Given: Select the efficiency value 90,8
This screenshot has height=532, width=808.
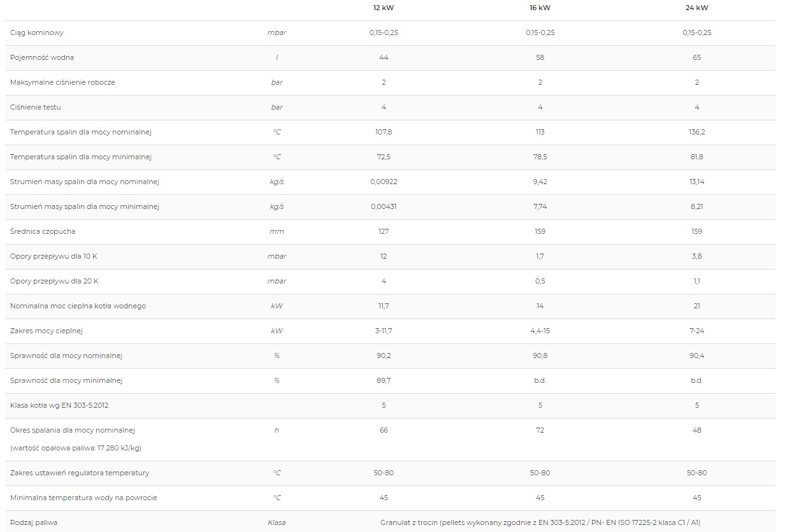Looking at the screenshot, I should (540, 356).
